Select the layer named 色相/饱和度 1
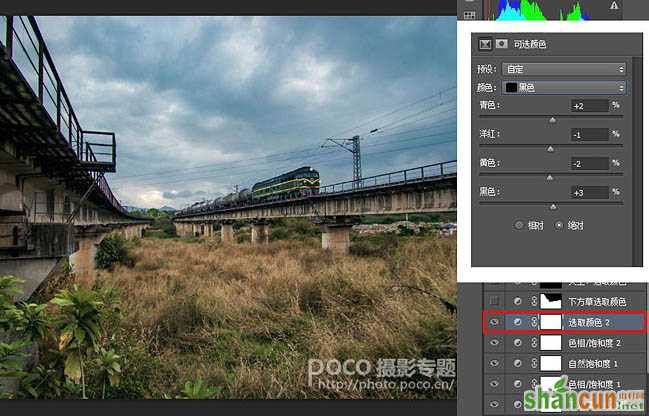Viewport: 649px width, 416px height. click(594, 385)
